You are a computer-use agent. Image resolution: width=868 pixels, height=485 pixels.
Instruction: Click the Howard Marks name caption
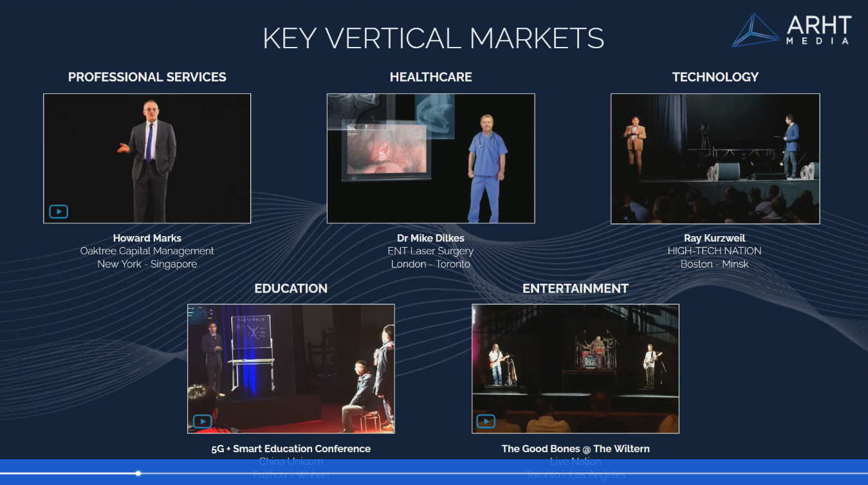click(x=147, y=238)
